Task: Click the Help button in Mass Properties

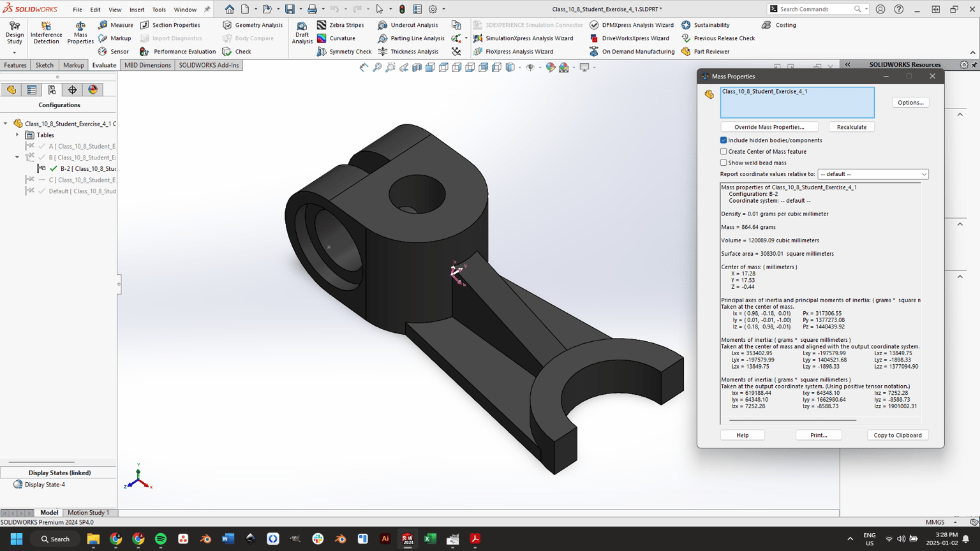Action: (742, 435)
